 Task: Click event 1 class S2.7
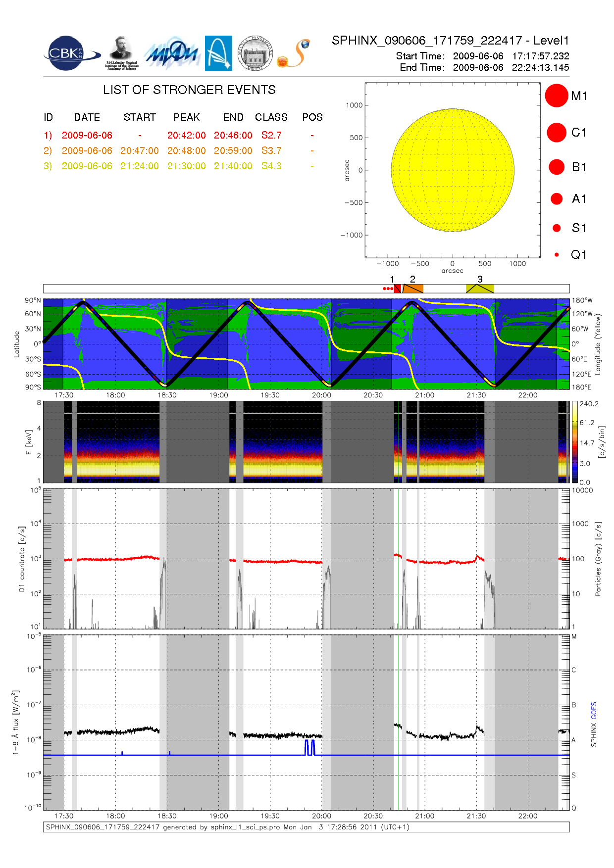pyautogui.click(x=271, y=135)
